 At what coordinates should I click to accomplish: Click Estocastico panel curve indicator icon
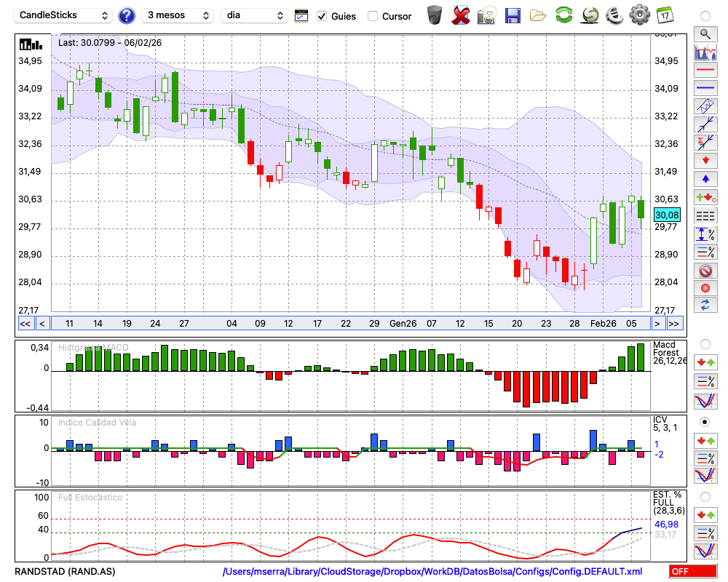tap(705, 551)
